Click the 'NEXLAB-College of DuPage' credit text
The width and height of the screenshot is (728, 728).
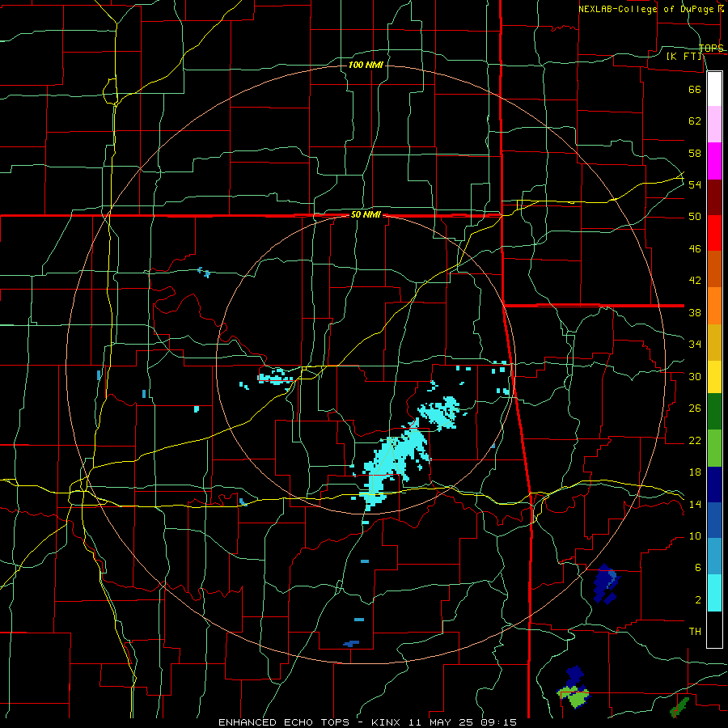tap(647, 9)
